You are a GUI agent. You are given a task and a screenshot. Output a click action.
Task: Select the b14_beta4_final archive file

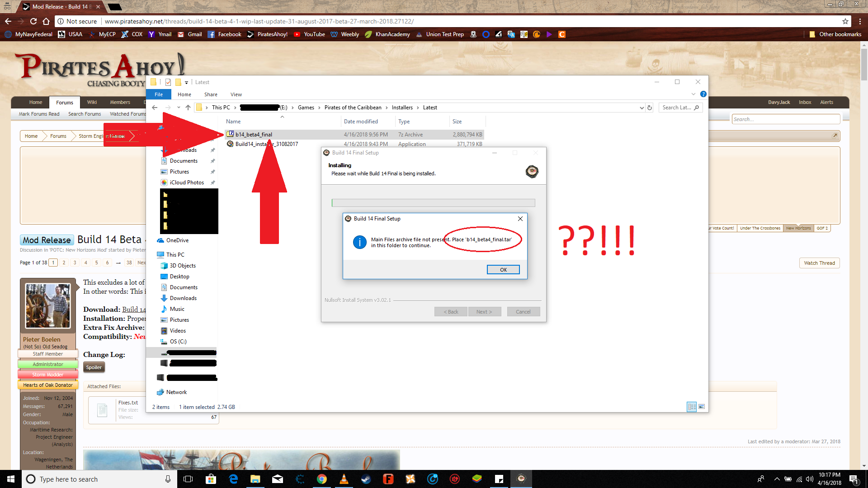[x=355, y=135]
